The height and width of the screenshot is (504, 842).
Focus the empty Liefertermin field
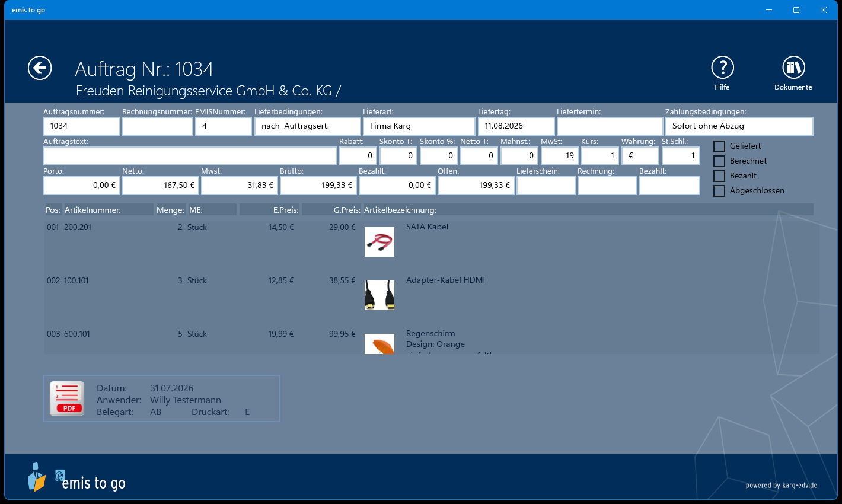click(610, 126)
